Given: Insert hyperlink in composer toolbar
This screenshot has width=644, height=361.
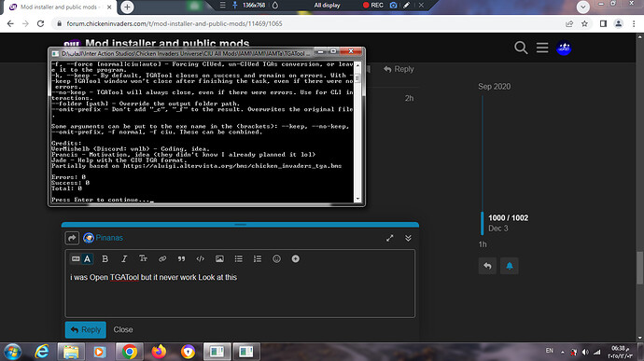Looking at the screenshot, I should click(162, 258).
